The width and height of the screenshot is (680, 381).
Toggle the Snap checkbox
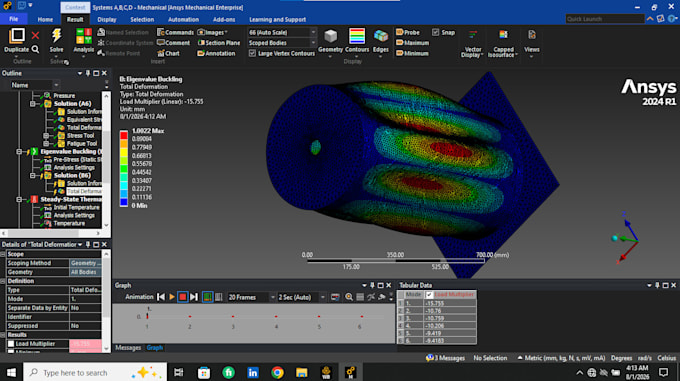[x=435, y=33]
